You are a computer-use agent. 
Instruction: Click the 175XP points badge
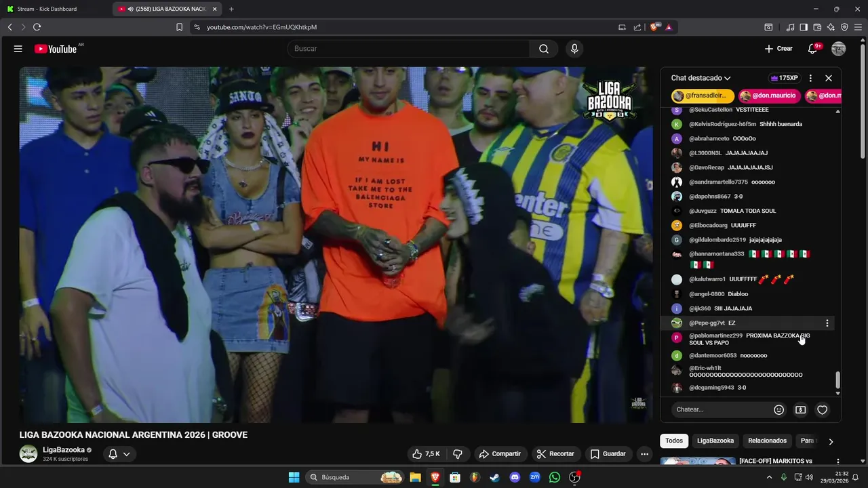785,78
